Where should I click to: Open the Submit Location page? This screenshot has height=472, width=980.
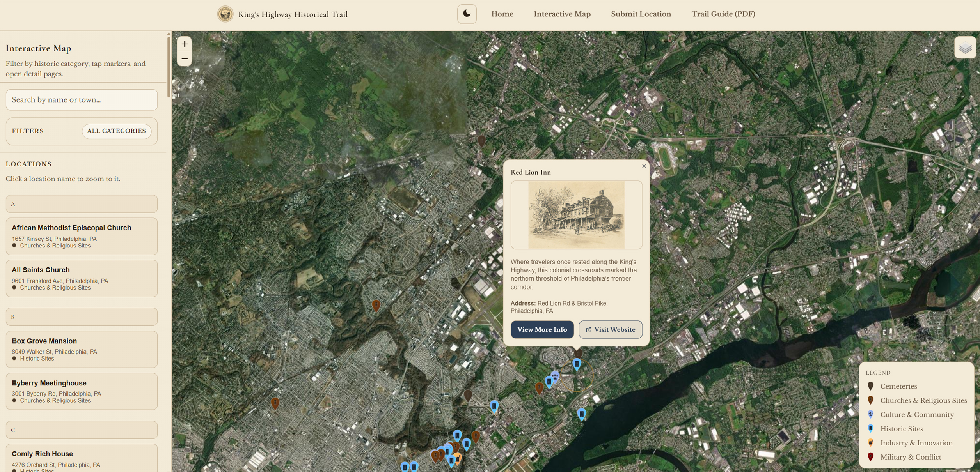[x=641, y=14]
